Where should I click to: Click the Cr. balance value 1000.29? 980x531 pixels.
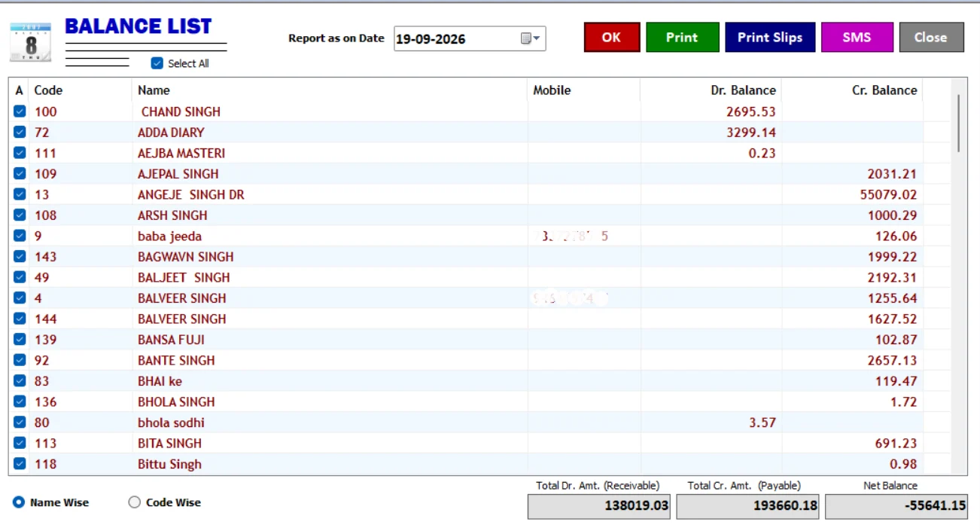[892, 215]
